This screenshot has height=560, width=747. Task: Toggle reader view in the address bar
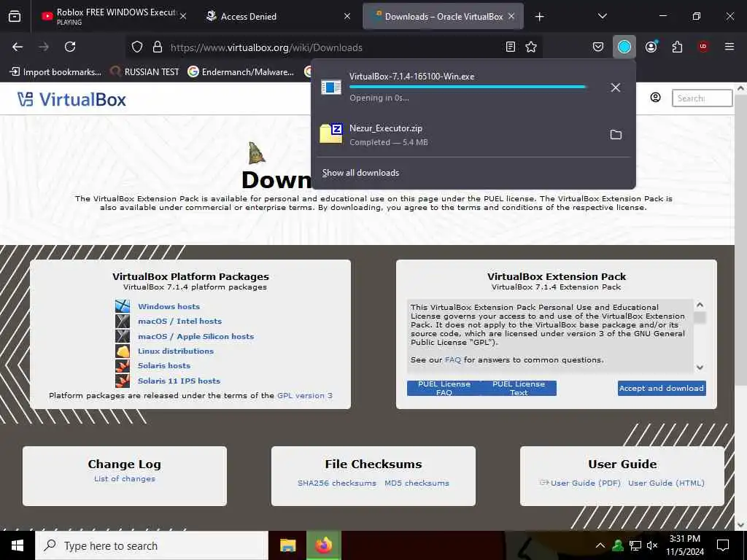510,47
